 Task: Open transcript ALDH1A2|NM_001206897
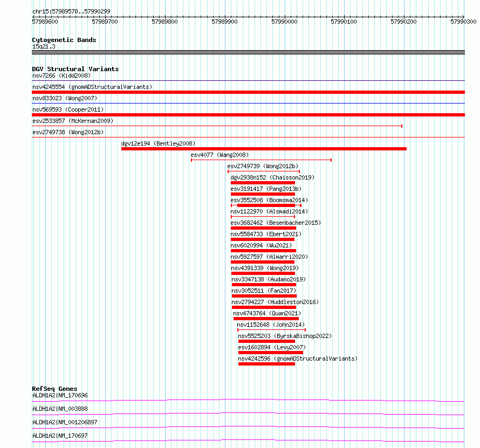pyautogui.click(x=65, y=422)
